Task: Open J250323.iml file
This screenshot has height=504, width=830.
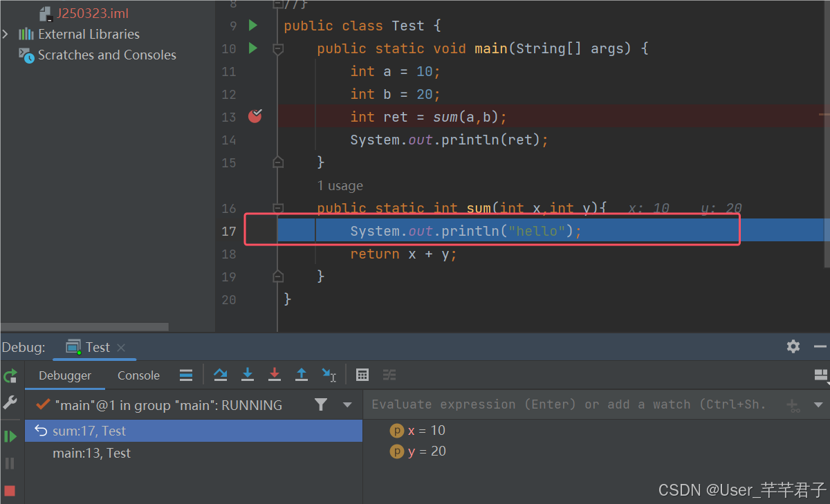Action: [x=92, y=13]
